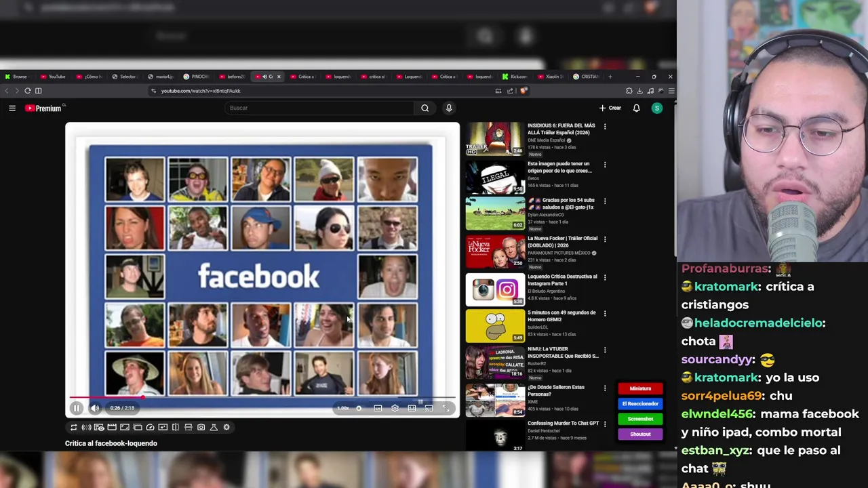Click the purple Shoutout button

coord(640,434)
